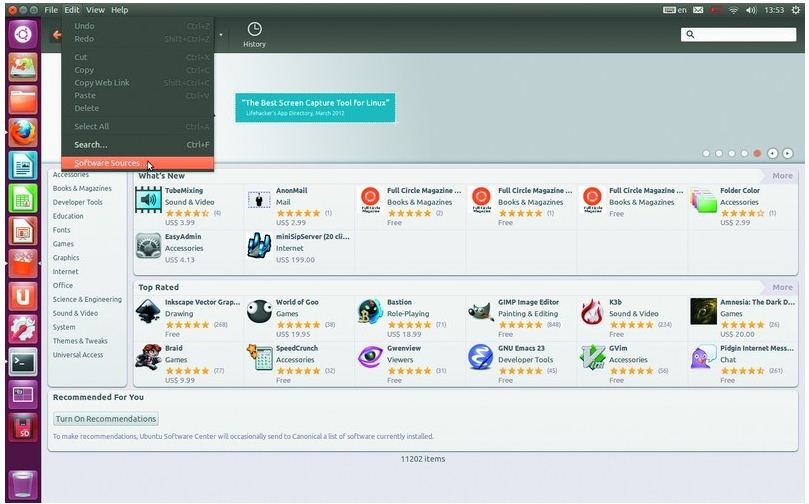Click inside the search input field
Viewport: 809px width, 504px height.
pos(738,35)
